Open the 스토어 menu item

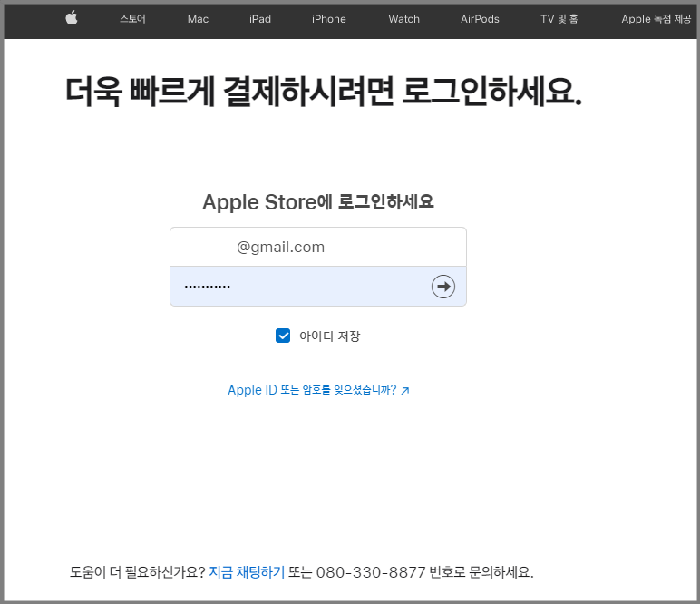(x=132, y=19)
